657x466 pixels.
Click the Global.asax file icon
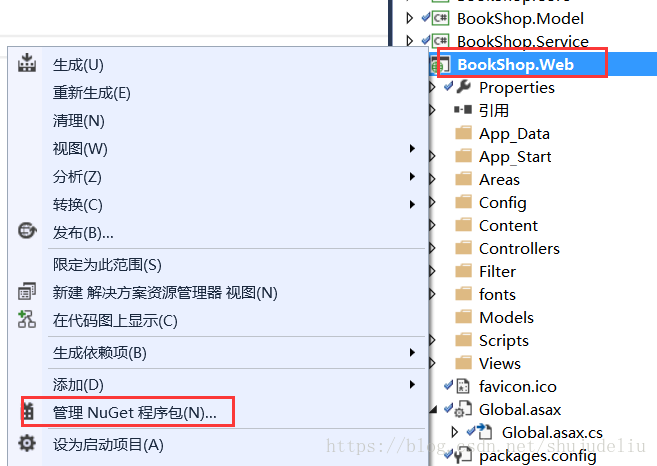(463, 409)
